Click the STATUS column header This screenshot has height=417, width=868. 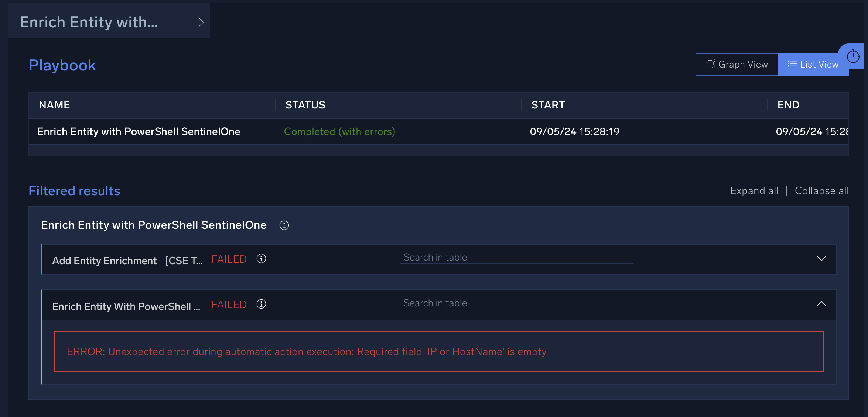(x=305, y=105)
